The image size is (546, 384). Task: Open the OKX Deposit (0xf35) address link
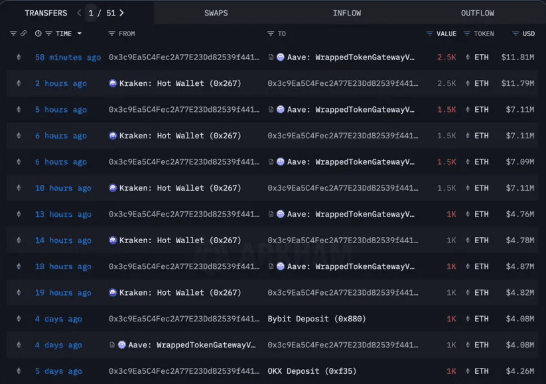(312, 371)
